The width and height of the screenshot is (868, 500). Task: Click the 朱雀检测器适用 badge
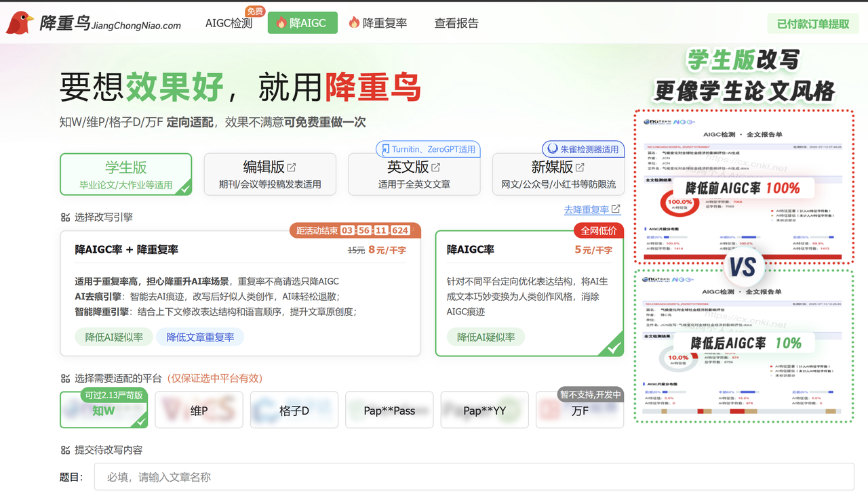pyautogui.click(x=583, y=149)
